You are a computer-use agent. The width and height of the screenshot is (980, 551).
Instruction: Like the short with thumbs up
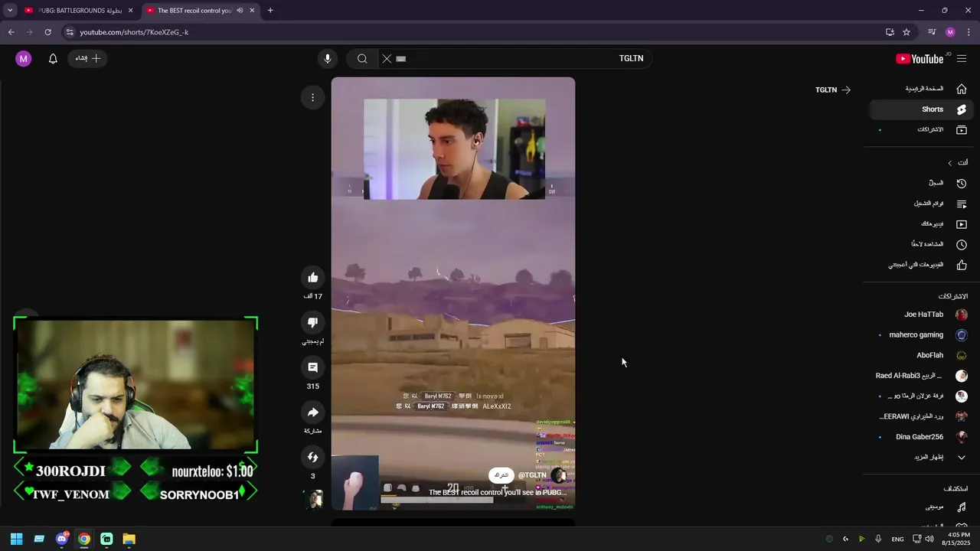pos(312,278)
